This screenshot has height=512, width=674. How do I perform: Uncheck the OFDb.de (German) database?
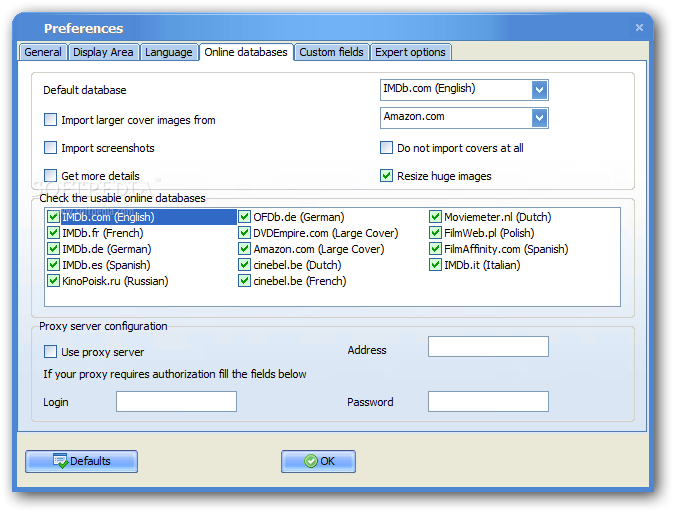tap(245, 217)
